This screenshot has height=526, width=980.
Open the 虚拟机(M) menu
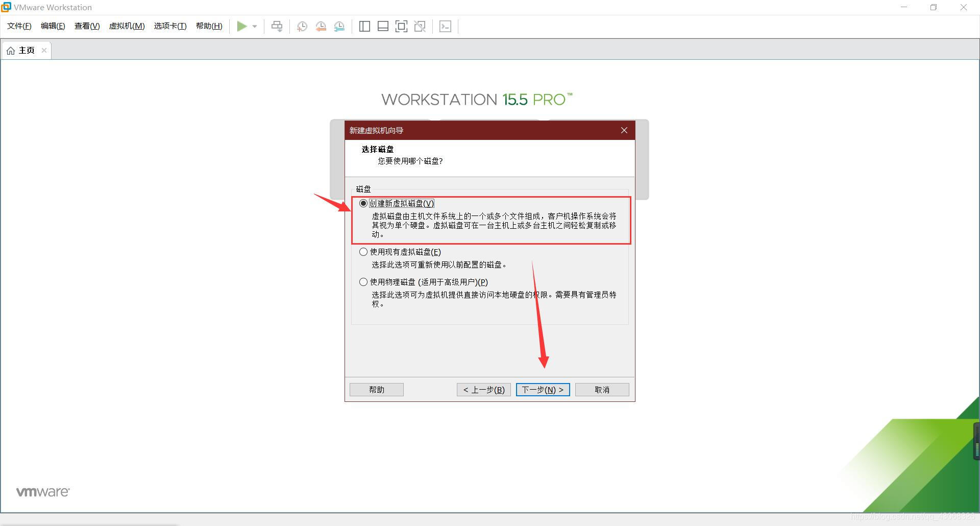[x=127, y=26]
